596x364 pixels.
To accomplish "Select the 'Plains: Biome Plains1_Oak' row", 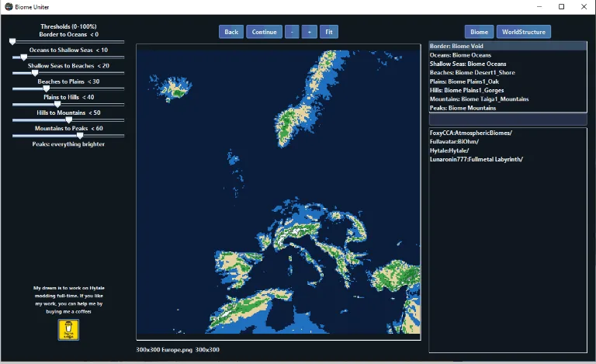I will pos(508,81).
